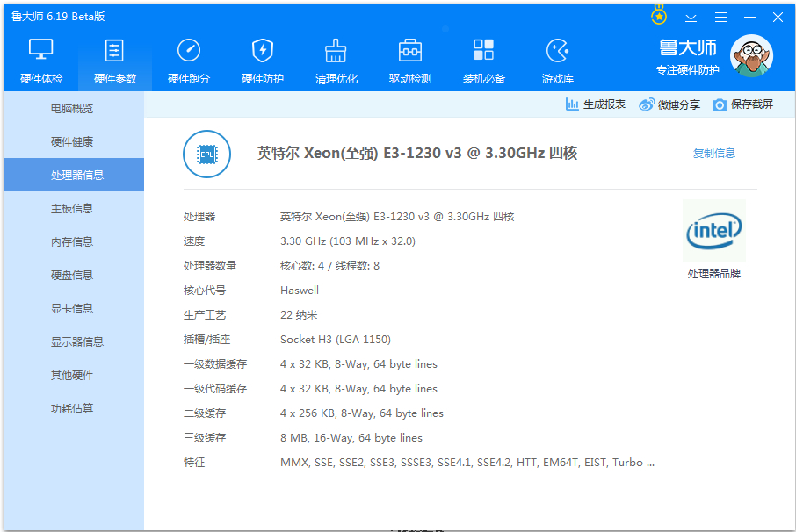Minimize the 鲁大师 window
Viewport: 796px width, 532px height.
point(749,17)
